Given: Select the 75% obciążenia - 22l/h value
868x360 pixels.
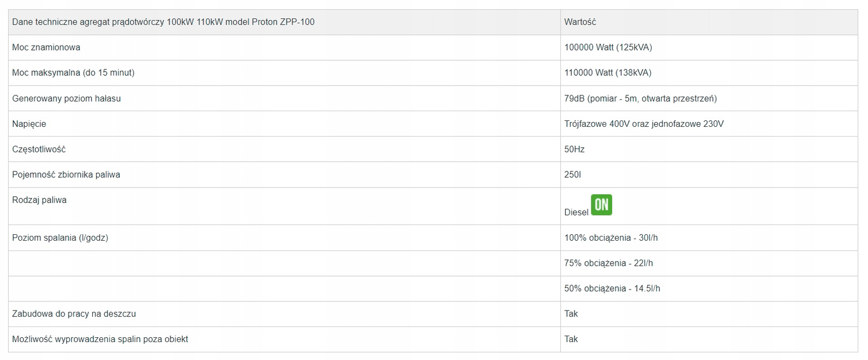Looking at the screenshot, I should (x=609, y=263).
